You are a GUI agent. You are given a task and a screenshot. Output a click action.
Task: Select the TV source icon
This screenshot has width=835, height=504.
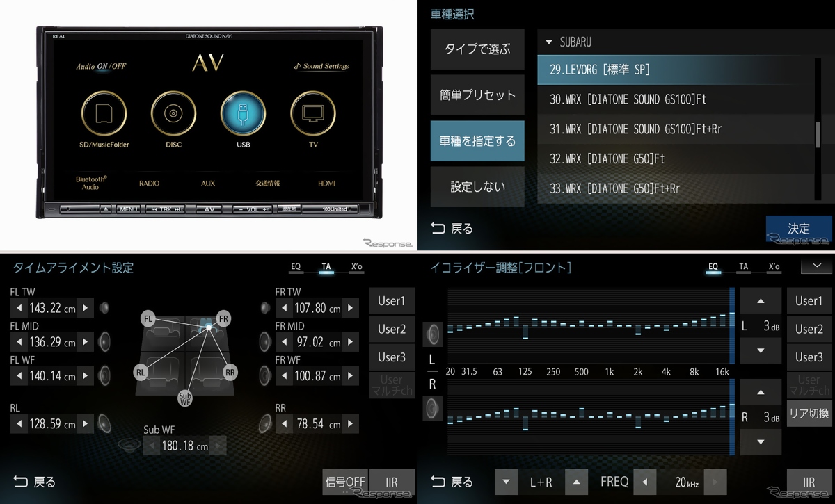(313, 113)
